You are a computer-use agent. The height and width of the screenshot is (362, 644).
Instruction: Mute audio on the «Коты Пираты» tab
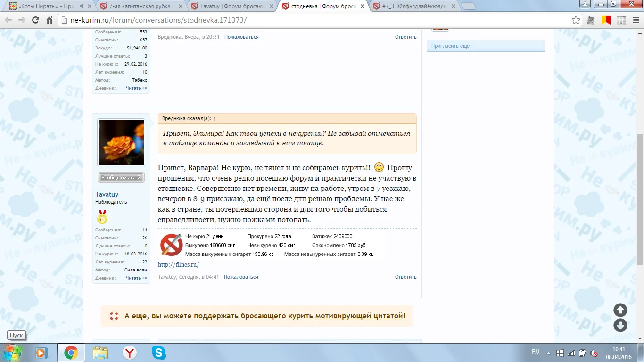(83, 6)
